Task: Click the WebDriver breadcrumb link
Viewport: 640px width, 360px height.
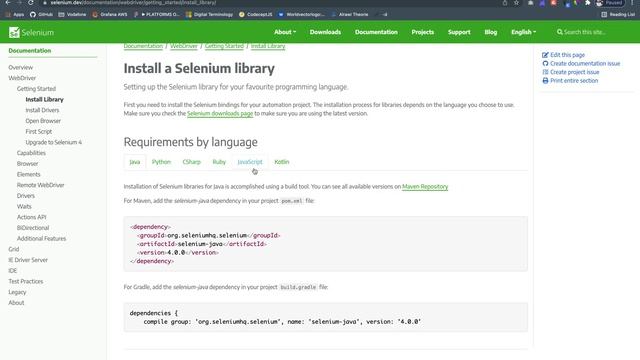Action: 184,46
